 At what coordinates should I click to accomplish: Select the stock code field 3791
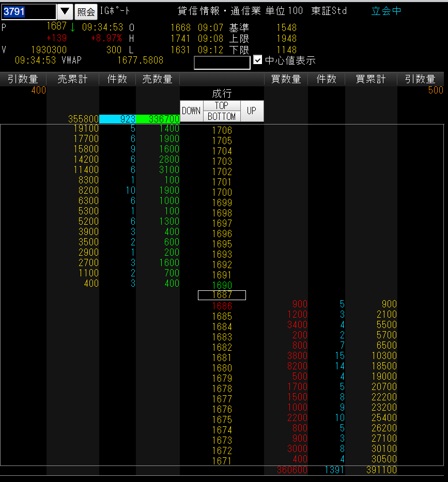(28, 12)
